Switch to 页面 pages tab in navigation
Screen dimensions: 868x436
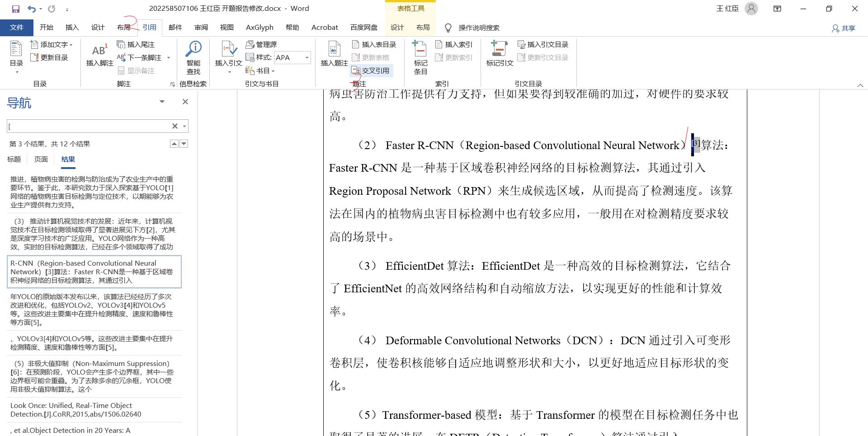[41, 159]
